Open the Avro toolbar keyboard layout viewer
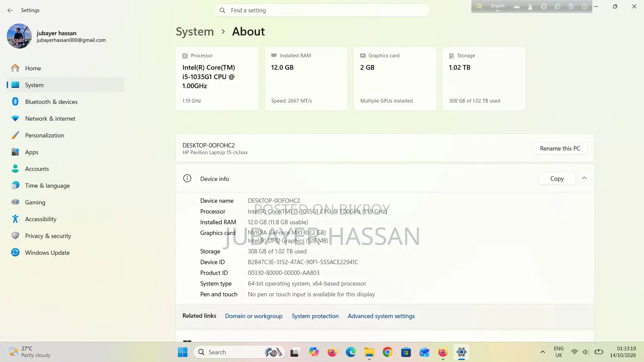 (x=517, y=6)
